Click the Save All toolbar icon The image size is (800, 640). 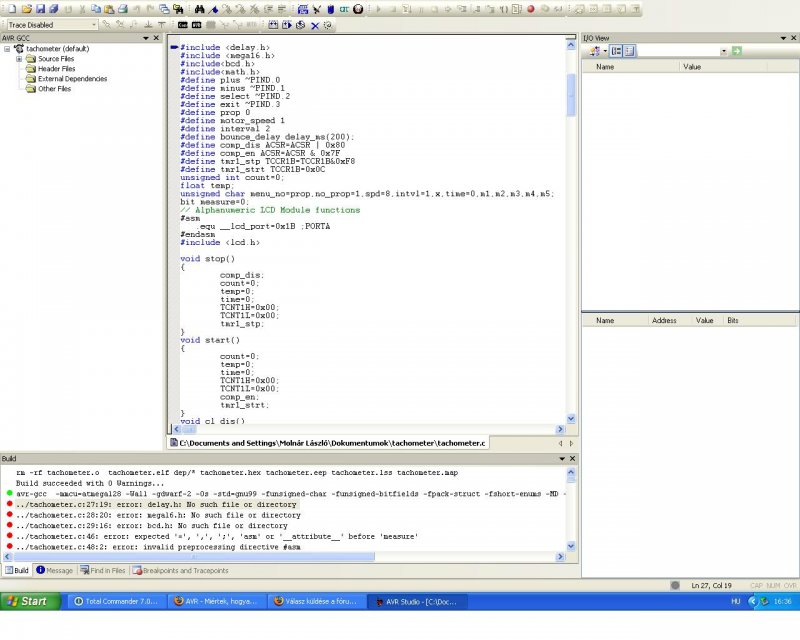(x=54, y=9)
